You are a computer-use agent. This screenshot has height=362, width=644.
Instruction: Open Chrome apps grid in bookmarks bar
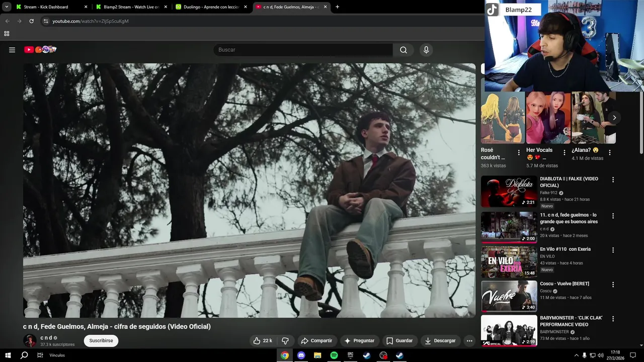coord(7,34)
